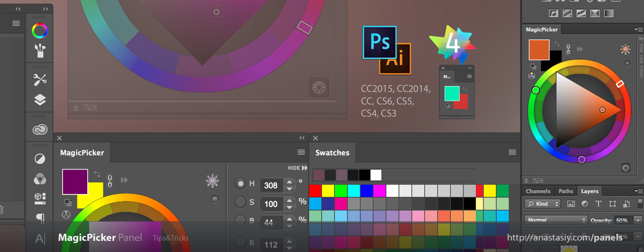Click smart object filter icon in Layers panel
Screen dimensions: 644x252
626,204
